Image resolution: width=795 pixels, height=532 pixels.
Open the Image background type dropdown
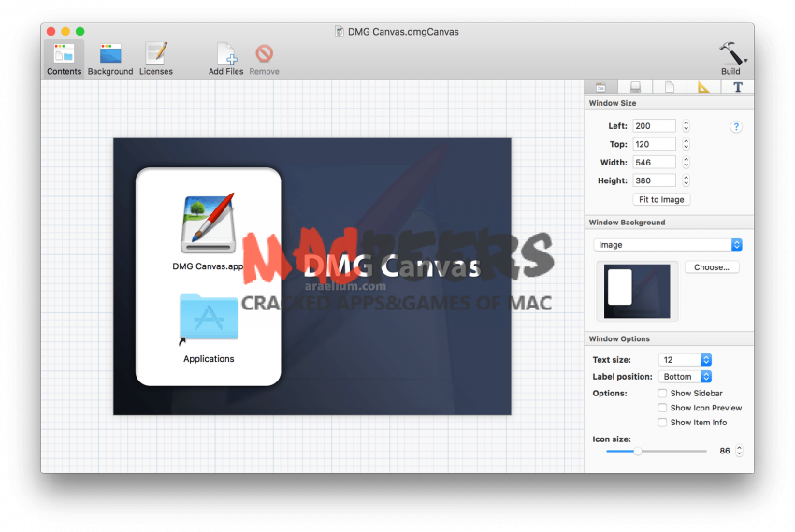point(668,245)
